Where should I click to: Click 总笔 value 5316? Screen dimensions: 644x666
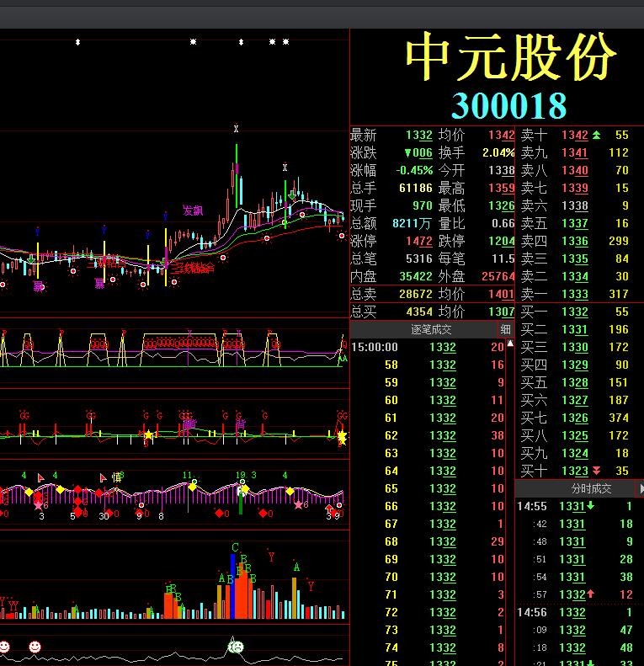(x=419, y=259)
